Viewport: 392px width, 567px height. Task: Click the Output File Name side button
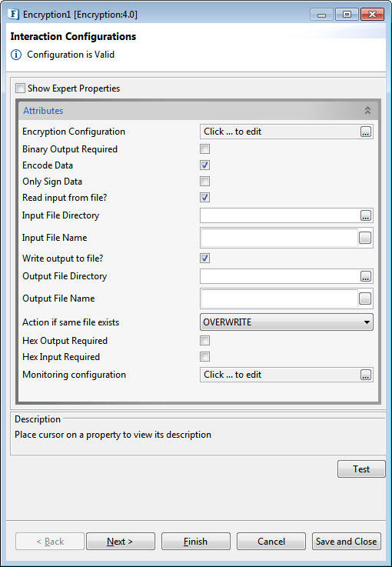[x=365, y=299]
